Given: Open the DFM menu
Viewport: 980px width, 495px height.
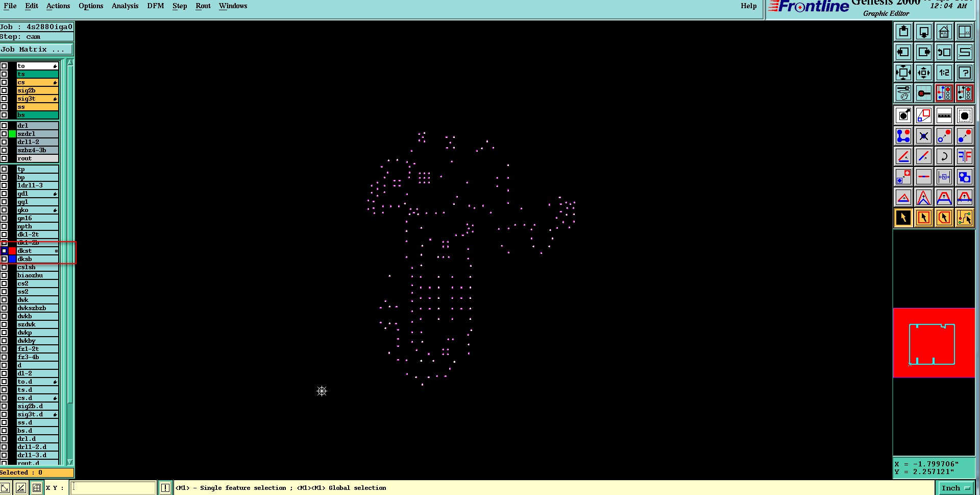Looking at the screenshot, I should click(156, 6).
